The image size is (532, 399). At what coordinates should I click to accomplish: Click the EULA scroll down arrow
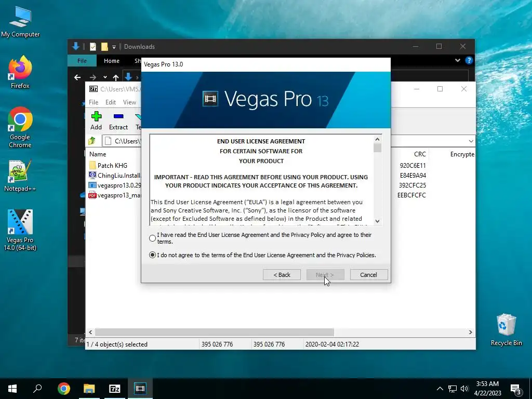[377, 221]
